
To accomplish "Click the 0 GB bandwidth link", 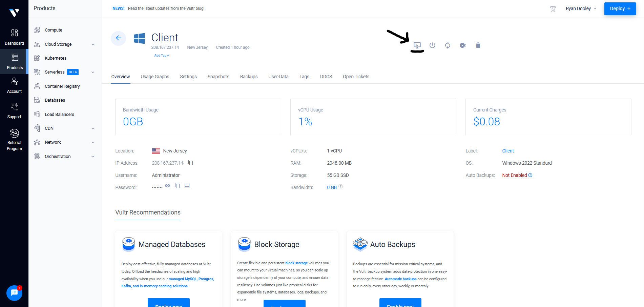I will coord(332,187).
